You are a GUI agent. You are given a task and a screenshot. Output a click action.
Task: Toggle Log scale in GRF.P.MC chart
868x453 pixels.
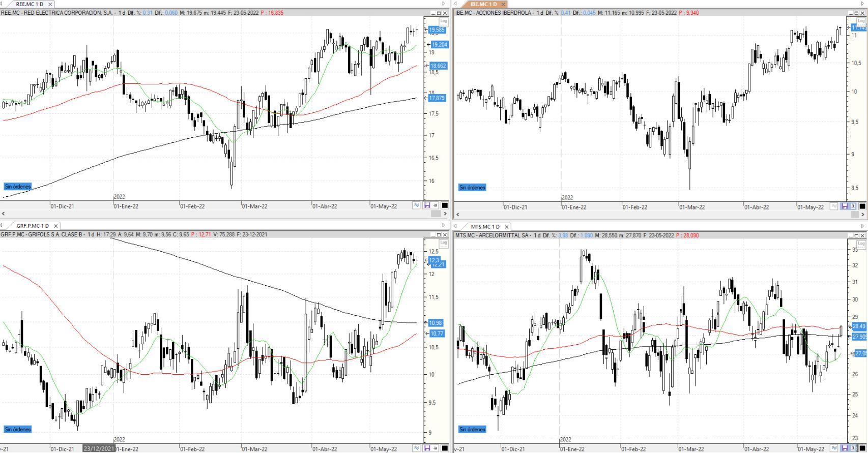tap(444, 244)
